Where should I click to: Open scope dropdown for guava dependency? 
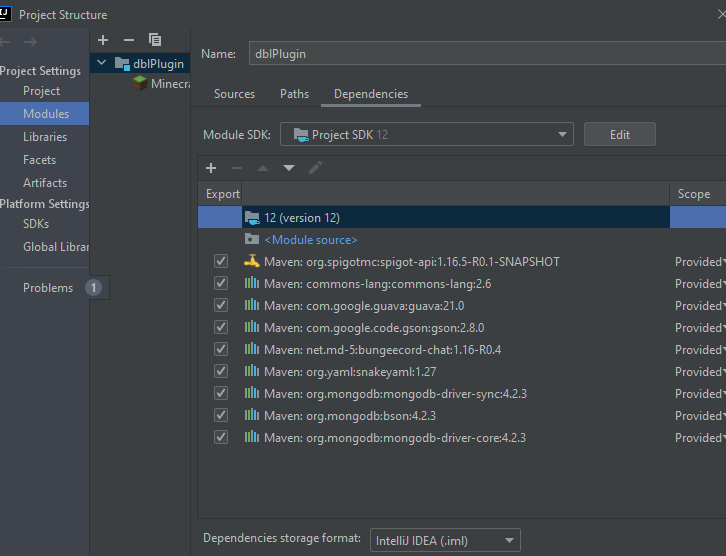click(x=699, y=306)
